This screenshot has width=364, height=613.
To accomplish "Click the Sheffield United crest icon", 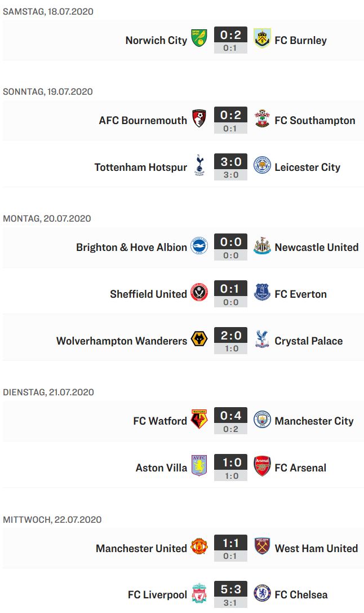I will click(x=199, y=293).
